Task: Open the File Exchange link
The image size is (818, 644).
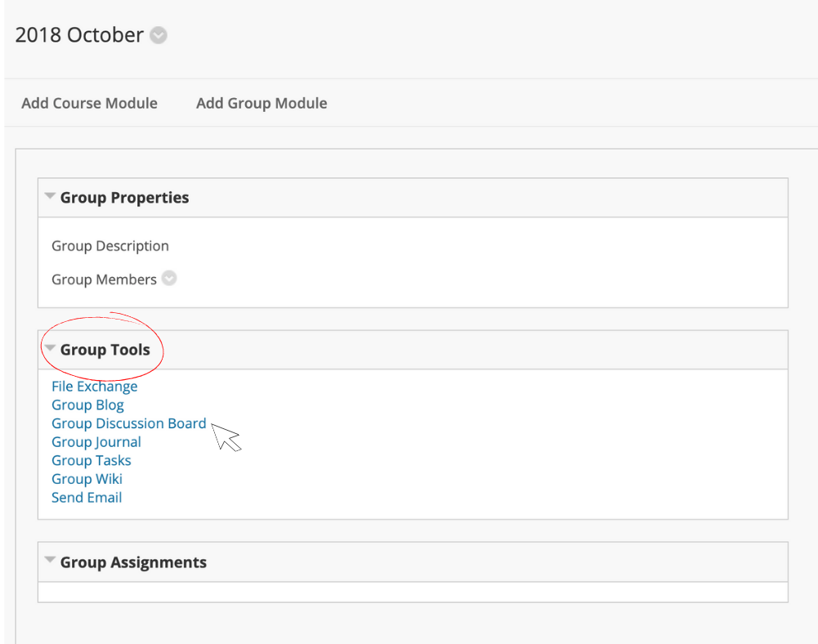Action: pyautogui.click(x=95, y=387)
